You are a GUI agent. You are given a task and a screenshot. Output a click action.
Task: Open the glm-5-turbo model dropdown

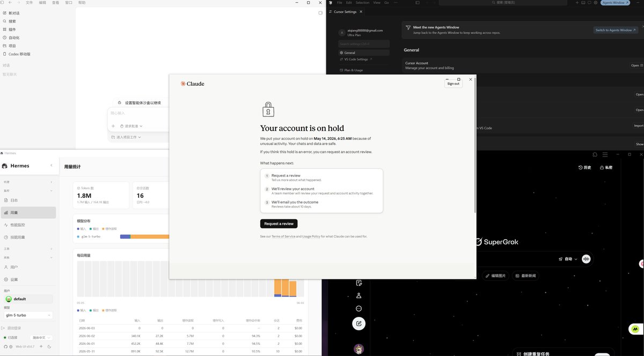pyautogui.click(x=28, y=315)
